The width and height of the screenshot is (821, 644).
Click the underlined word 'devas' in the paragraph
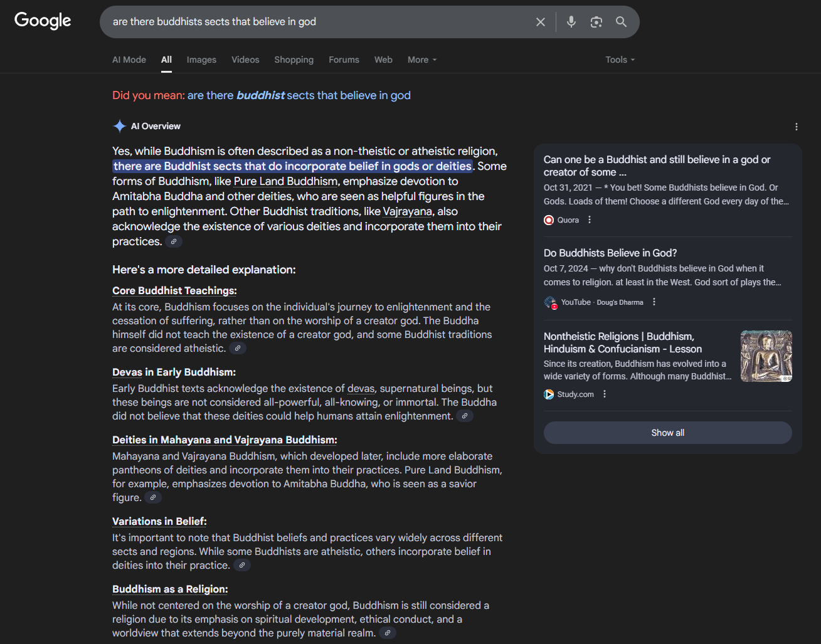tap(361, 388)
